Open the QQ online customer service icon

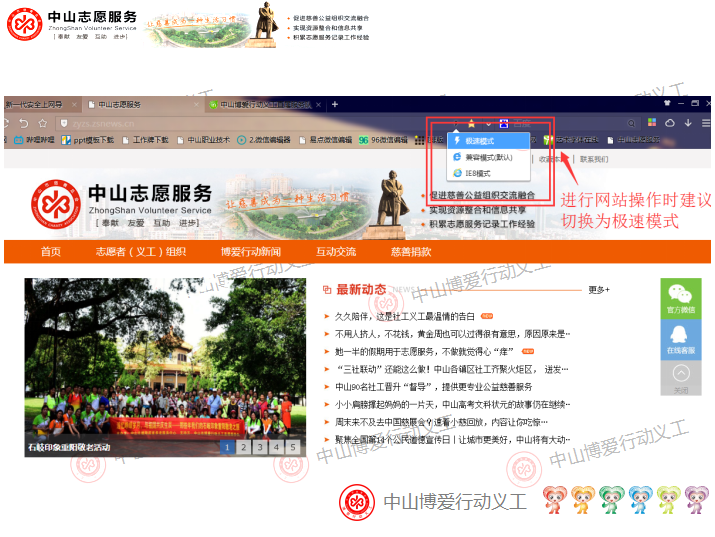tap(680, 337)
